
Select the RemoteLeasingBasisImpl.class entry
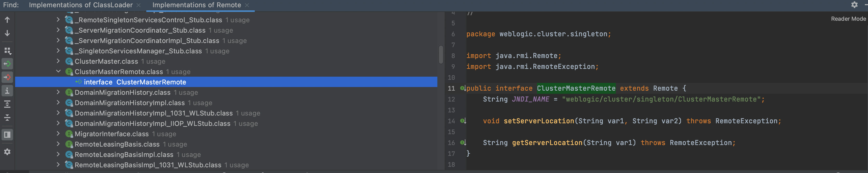tap(124, 155)
